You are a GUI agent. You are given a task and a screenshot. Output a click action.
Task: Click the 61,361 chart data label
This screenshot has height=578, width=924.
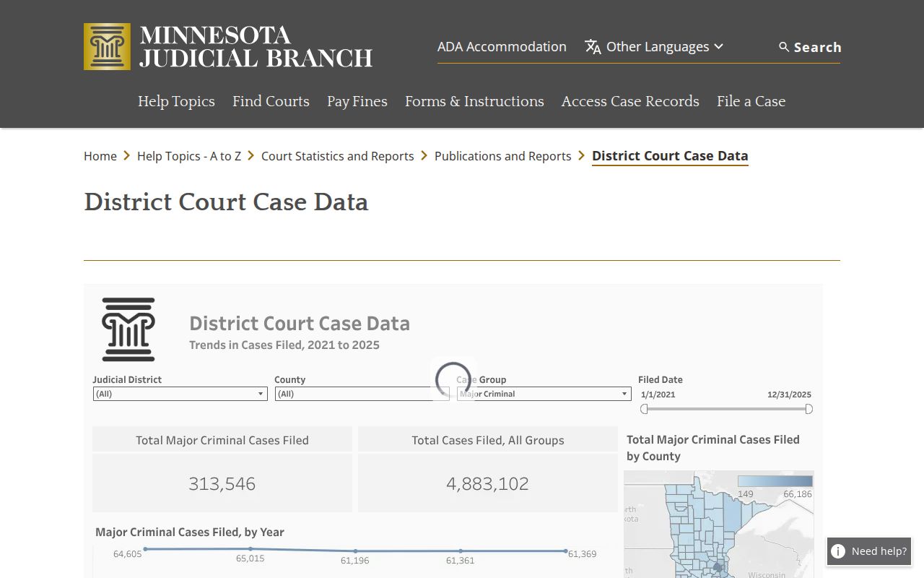[461, 561]
